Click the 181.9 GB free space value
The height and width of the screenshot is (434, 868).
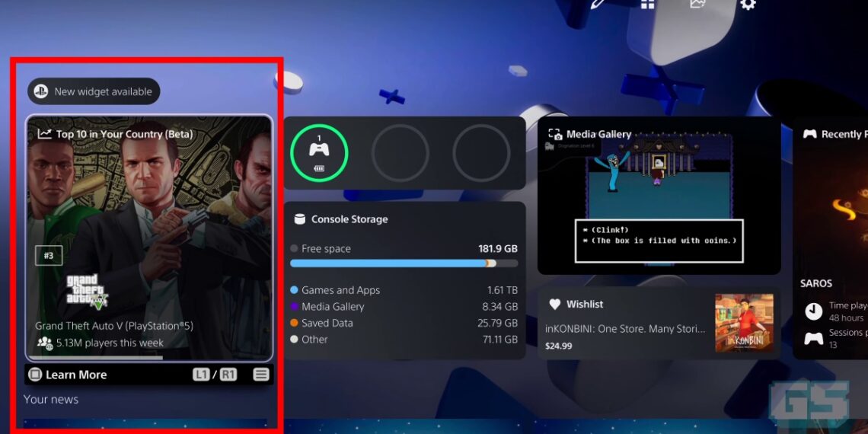point(498,248)
